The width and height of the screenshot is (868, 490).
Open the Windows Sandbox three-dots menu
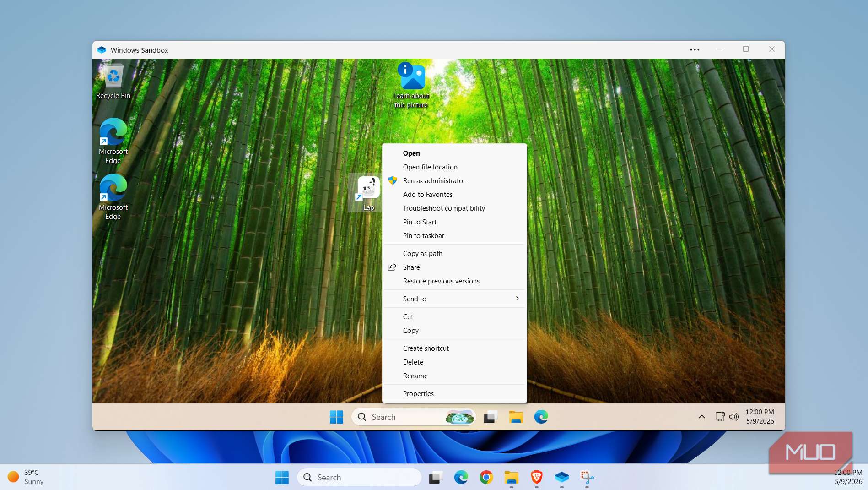(695, 49)
